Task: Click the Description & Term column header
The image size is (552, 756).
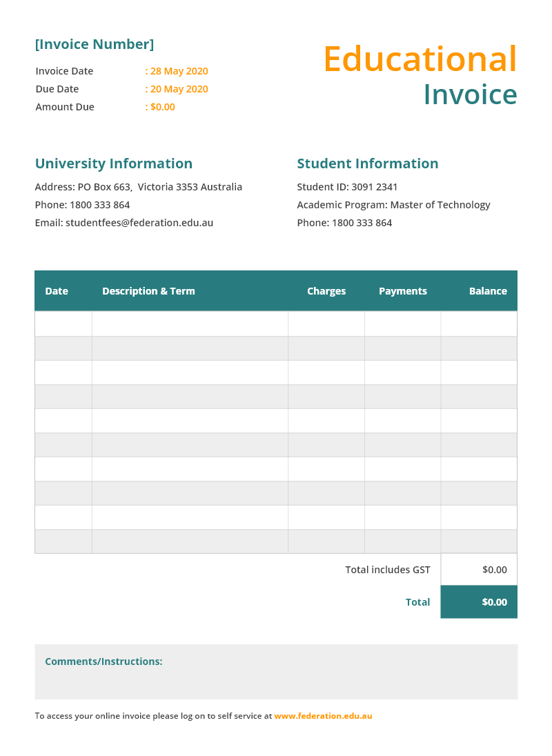Action: click(148, 291)
